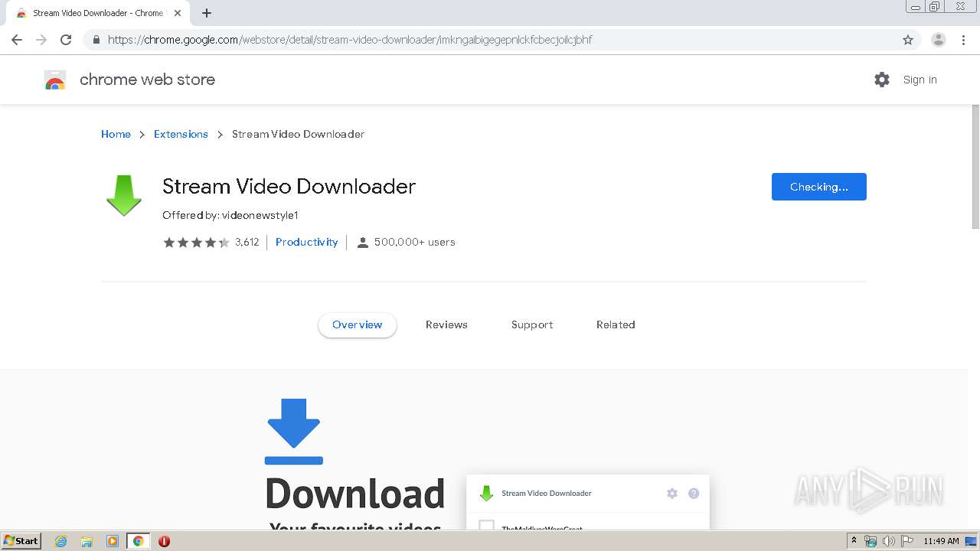Click the green arrow extension icon
The image size is (980, 551).
124,195
